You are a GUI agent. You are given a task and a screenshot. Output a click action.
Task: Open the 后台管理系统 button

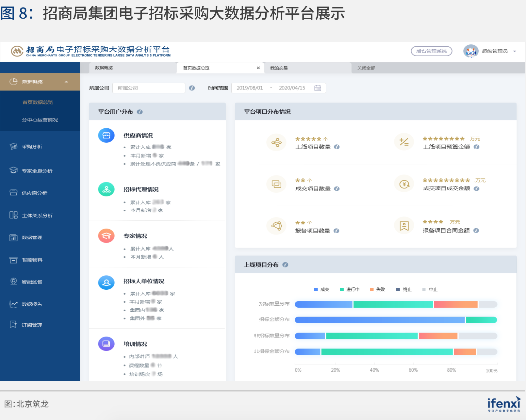(x=431, y=51)
